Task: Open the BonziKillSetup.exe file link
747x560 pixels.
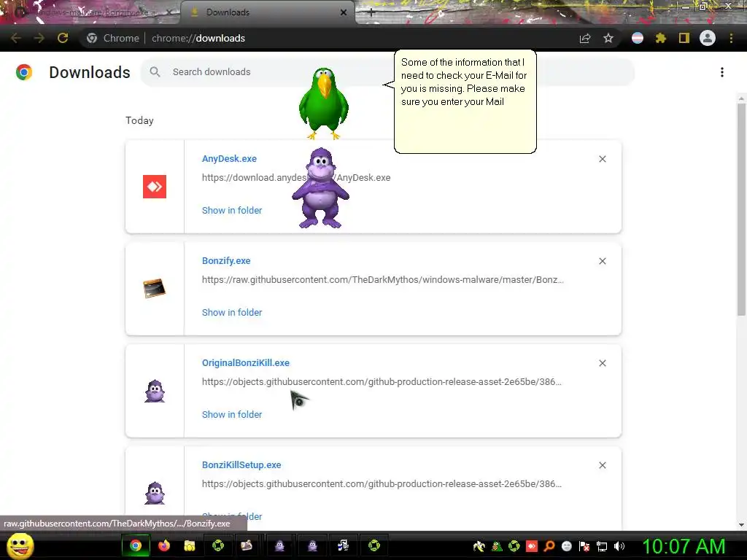Action: [x=241, y=464]
